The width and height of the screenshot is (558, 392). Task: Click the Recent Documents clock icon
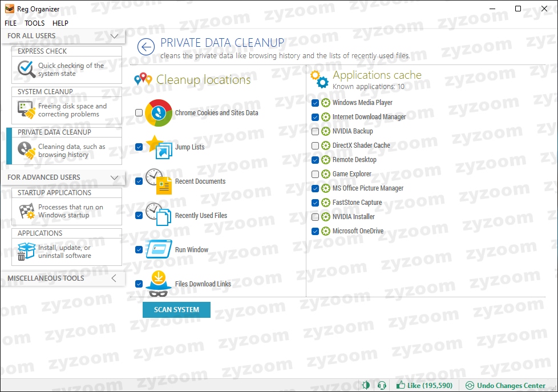click(159, 181)
